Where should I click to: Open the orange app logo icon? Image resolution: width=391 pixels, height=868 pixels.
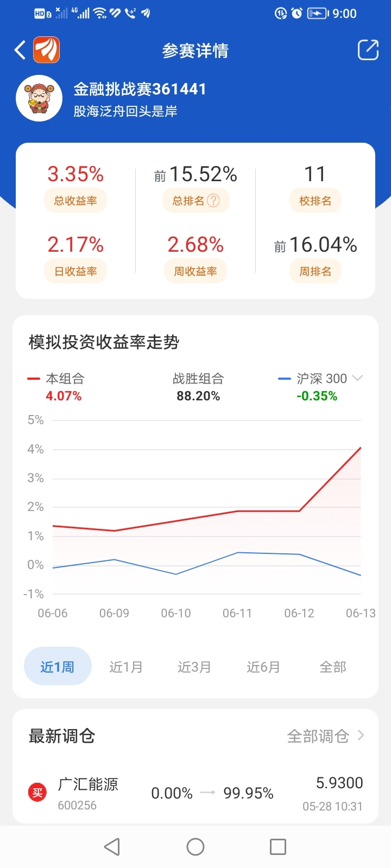[x=47, y=50]
